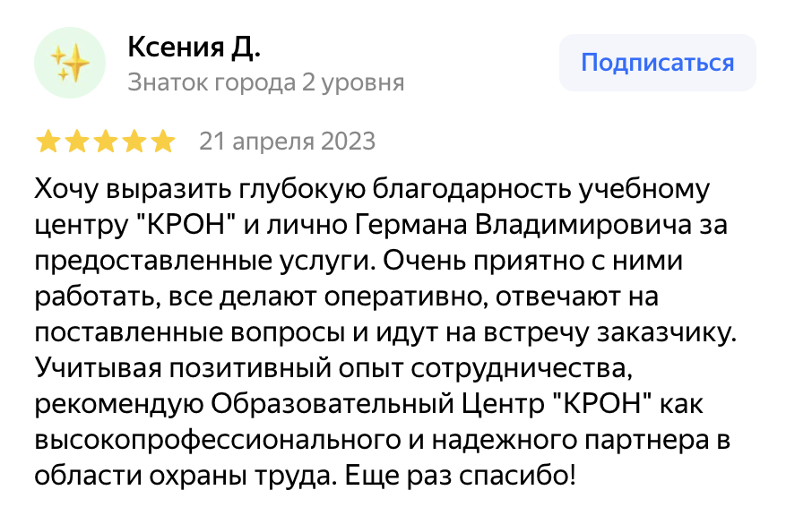Select the fifth rating star
812x516 pixels.
coord(163,142)
